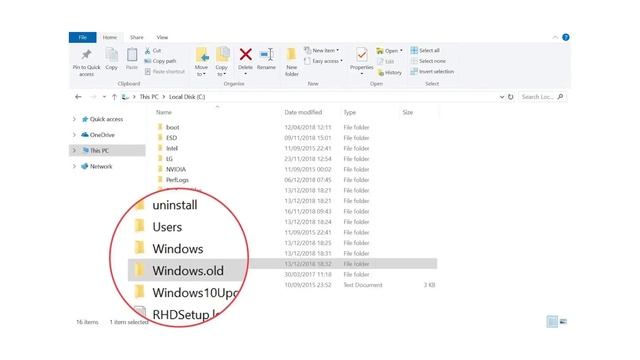This screenshot has width=640, height=360.
Task: Expand the Quick access tree node
Action: [74, 119]
